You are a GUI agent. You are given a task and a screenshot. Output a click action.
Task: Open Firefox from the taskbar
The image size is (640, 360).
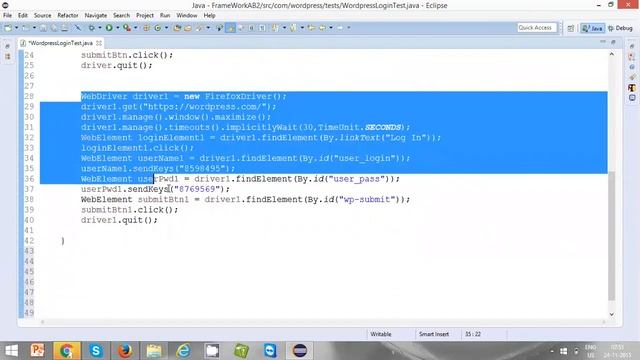click(x=125, y=351)
